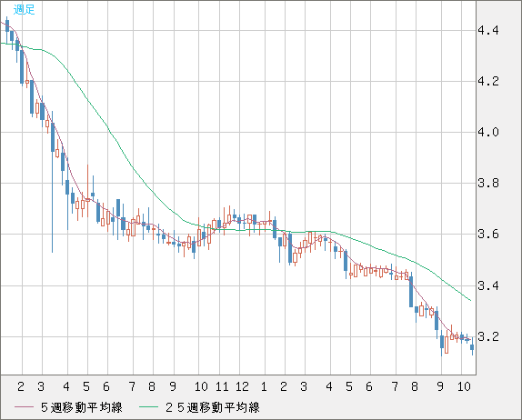Select the 3.2 price axis label
Viewport: 522px width, 420px height.
click(488, 336)
